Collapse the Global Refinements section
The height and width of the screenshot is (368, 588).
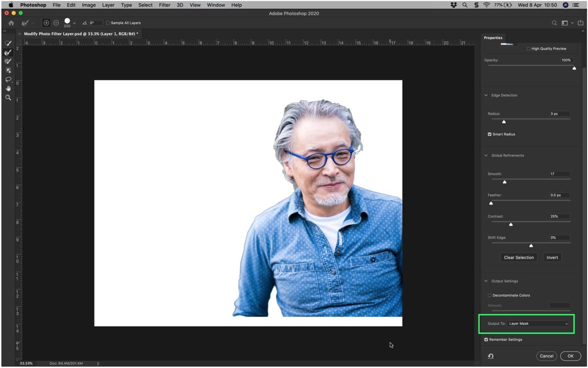tap(486, 155)
